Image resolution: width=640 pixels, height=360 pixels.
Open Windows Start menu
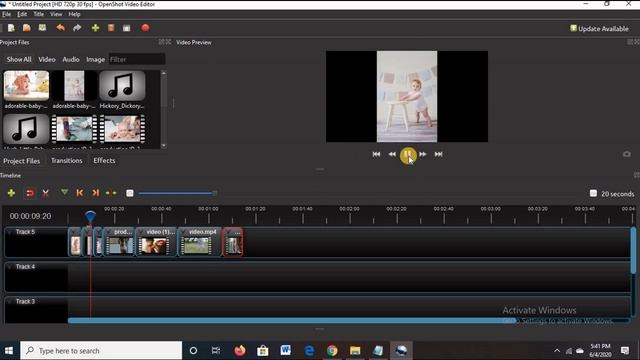[9, 351]
